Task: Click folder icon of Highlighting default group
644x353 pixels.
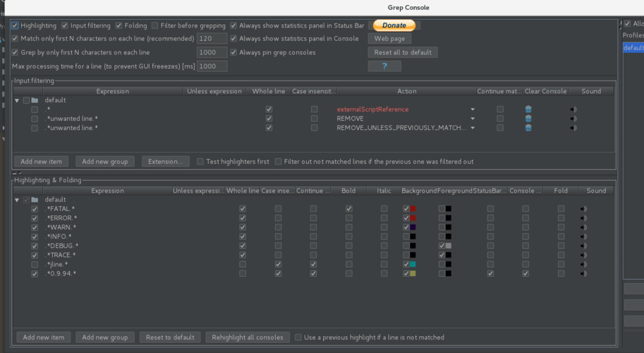Action: [35, 200]
